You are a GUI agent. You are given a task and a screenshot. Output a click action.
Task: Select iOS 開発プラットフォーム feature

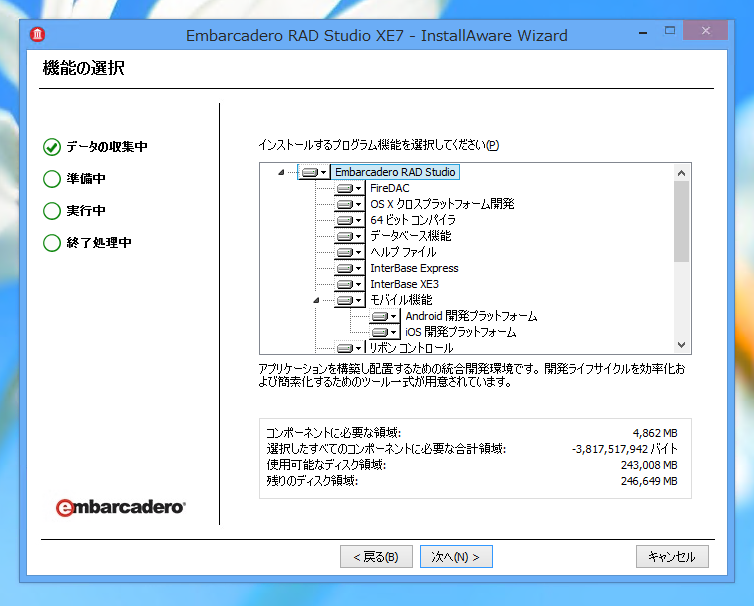(x=461, y=332)
